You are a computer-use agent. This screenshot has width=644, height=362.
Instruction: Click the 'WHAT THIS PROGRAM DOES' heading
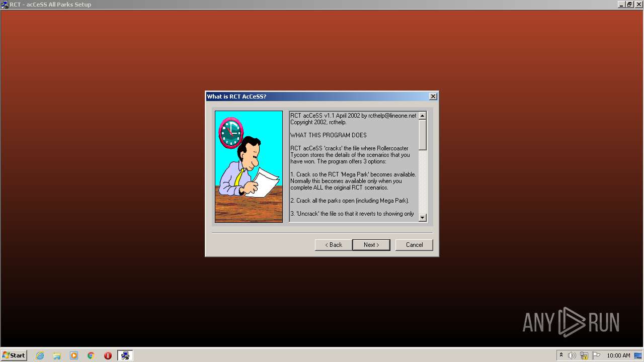pyautogui.click(x=329, y=135)
